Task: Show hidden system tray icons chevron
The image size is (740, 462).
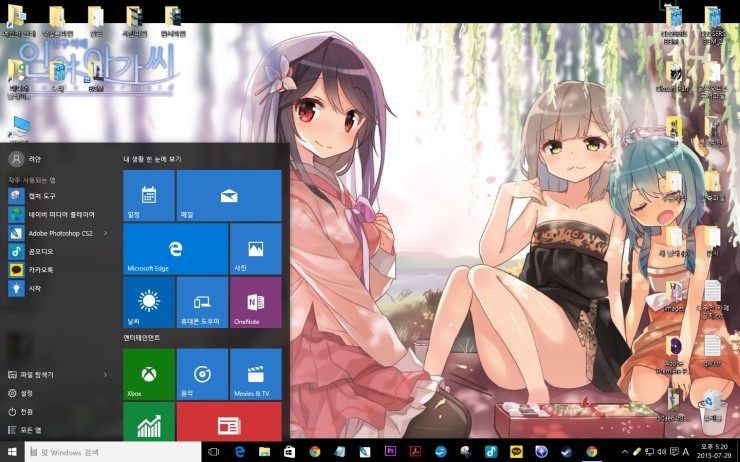Action: [625, 452]
